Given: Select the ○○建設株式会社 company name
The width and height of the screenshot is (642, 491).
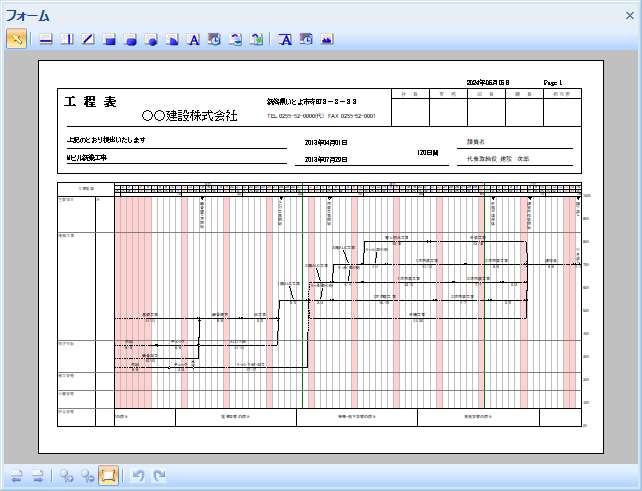Looking at the screenshot, I should point(190,115).
